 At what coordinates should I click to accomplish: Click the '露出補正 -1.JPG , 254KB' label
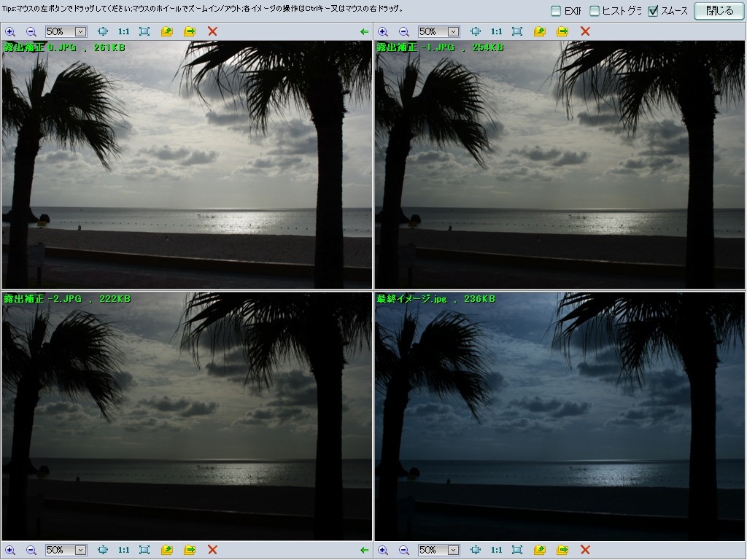click(440, 47)
